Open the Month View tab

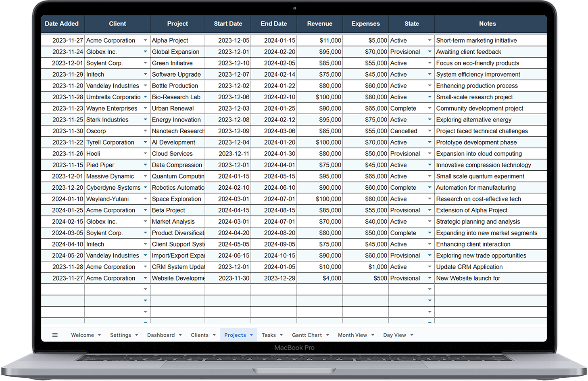(x=352, y=335)
